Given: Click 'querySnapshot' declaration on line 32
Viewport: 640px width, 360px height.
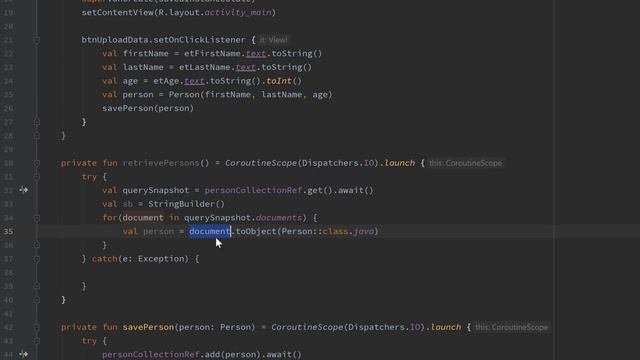Looking at the screenshot, I should [156, 191].
